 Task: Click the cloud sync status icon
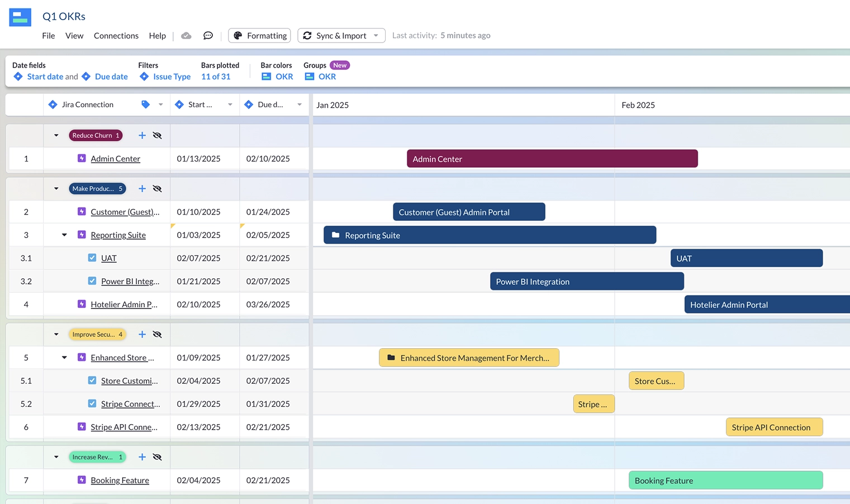(186, 36)
